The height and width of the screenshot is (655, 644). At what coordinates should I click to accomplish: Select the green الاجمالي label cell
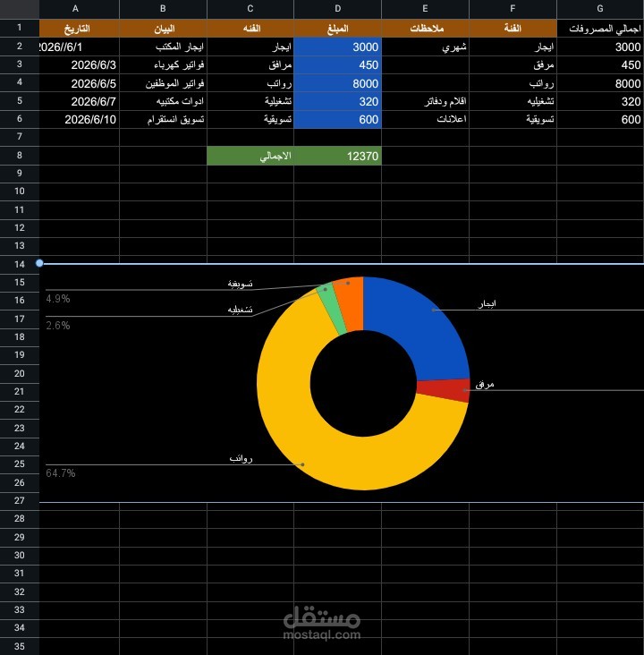tap(250, 156)
